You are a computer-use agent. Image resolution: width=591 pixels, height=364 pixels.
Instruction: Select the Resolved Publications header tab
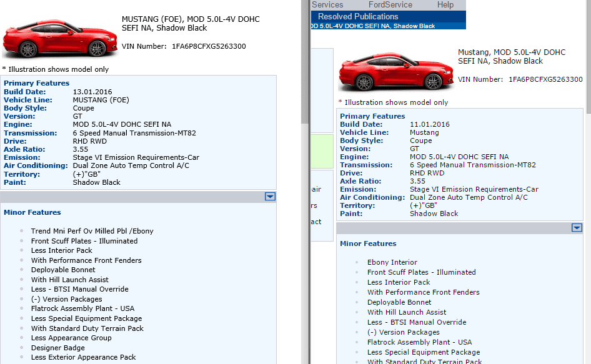pyautogui.click(x=358, y=17)
